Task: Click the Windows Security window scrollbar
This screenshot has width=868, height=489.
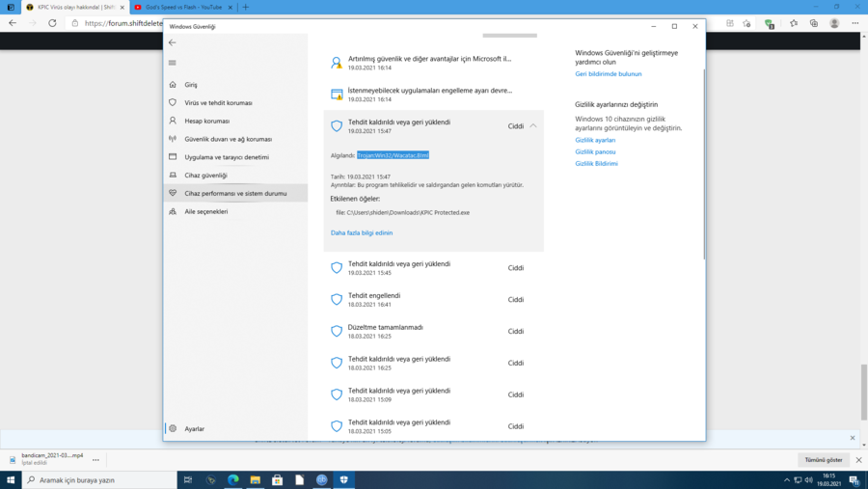Action: point(704,165)
